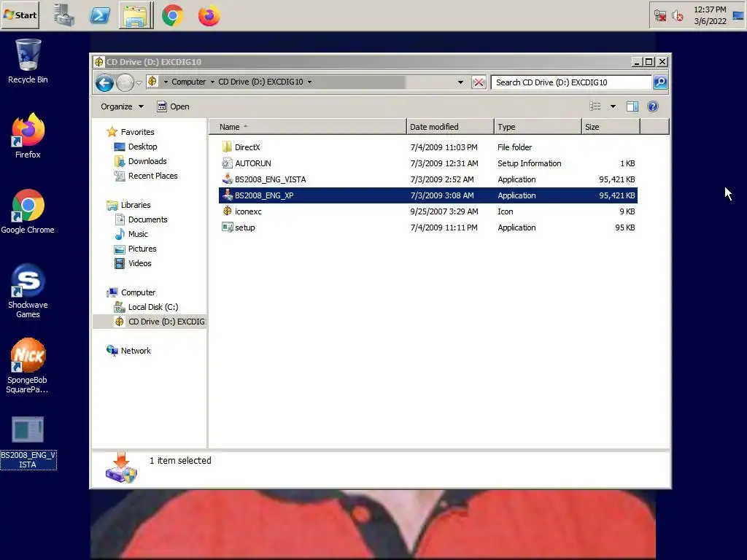Open Network in the navigation pane
747x560 pixels.
128,351
